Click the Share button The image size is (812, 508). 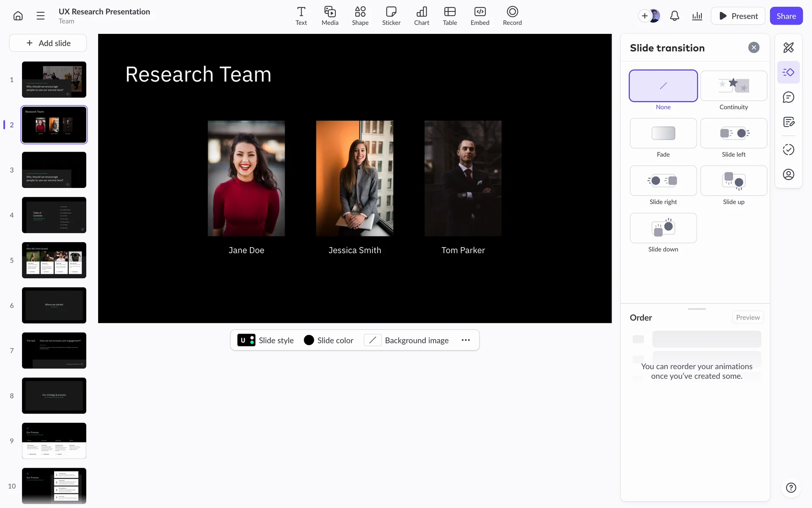[x=786, y=16]
